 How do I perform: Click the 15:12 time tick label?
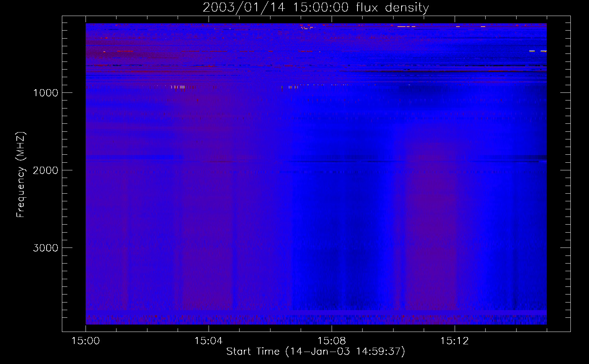point(454,341)
